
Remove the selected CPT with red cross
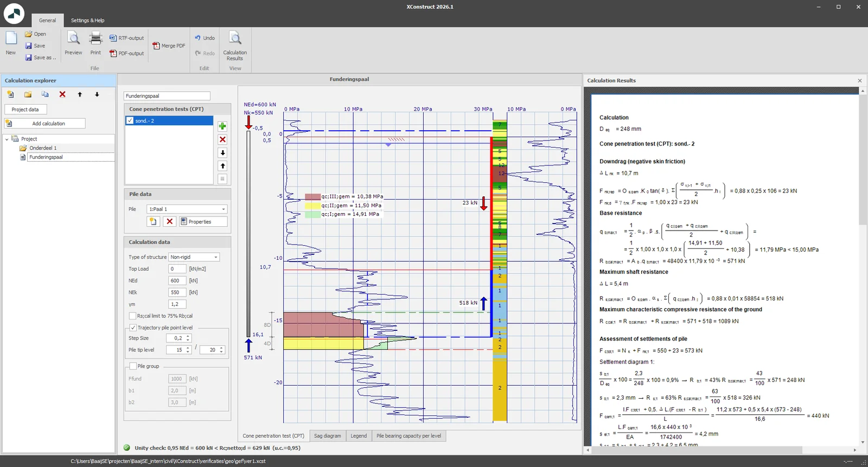click(222, 139)
